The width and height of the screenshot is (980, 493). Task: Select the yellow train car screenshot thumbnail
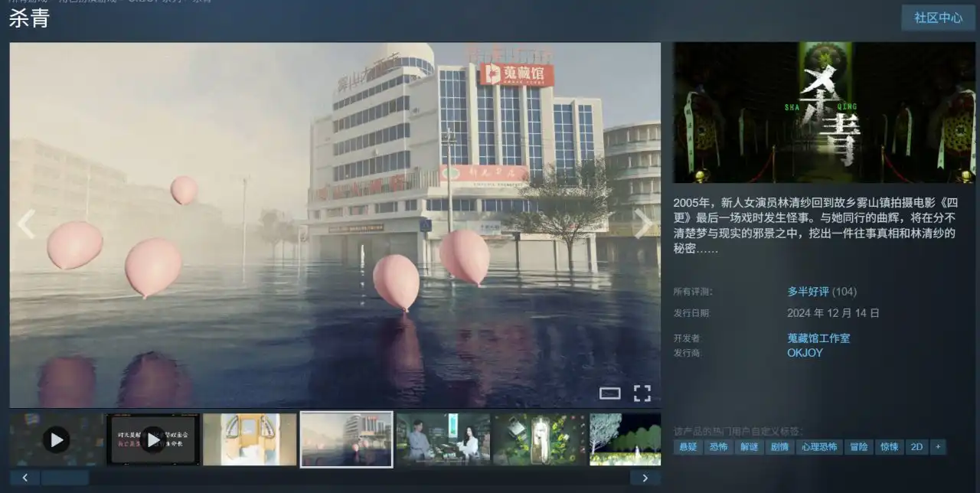point(250,439)
